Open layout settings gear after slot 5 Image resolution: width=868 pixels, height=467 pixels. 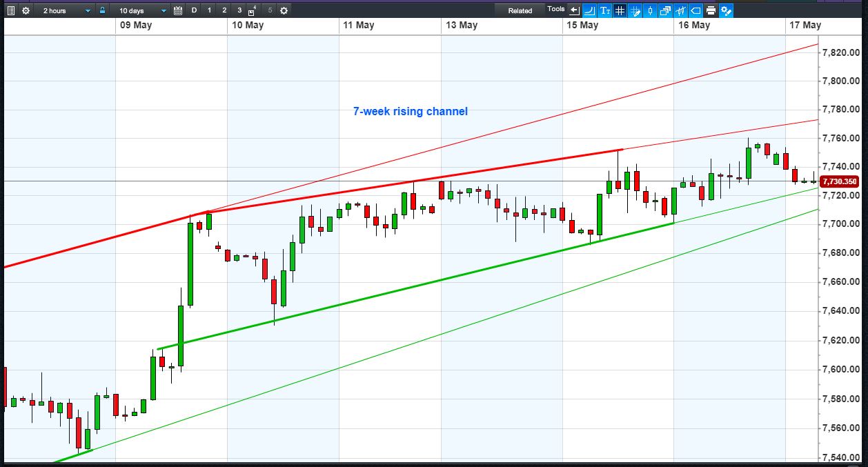pyautogui.click(x=284, y=10)
